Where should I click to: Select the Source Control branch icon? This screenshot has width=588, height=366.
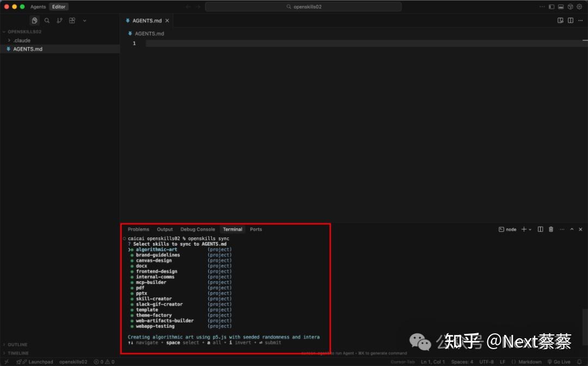(59, 20)
